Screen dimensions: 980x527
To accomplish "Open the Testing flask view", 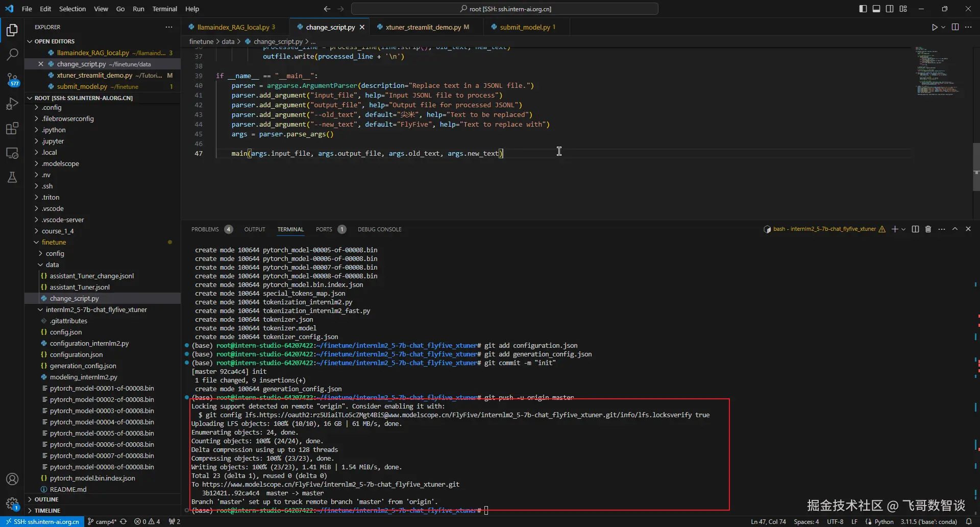I will [12, 177].
